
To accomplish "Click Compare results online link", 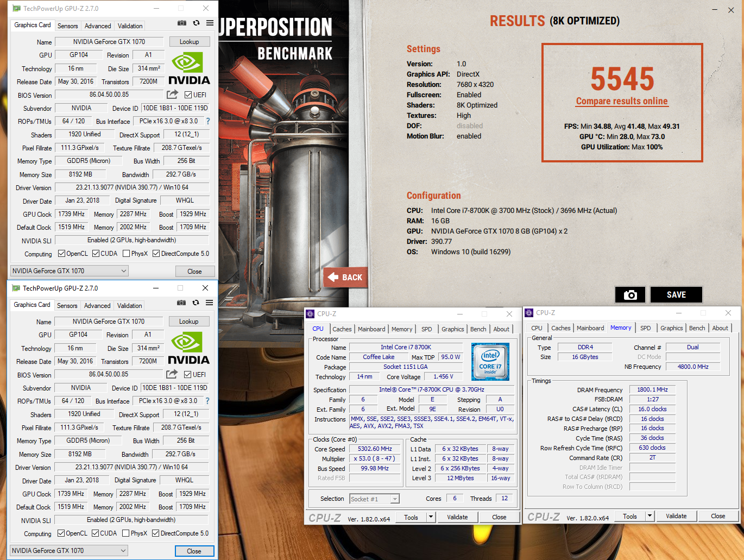I will pos(622,101).
